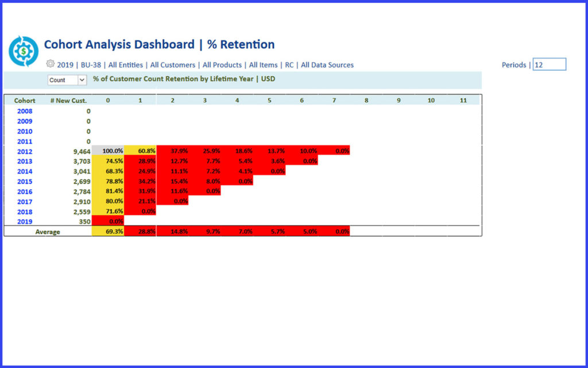Open the All Customers filter
Screen dimensions: 588x368
[x=173, y=64]
